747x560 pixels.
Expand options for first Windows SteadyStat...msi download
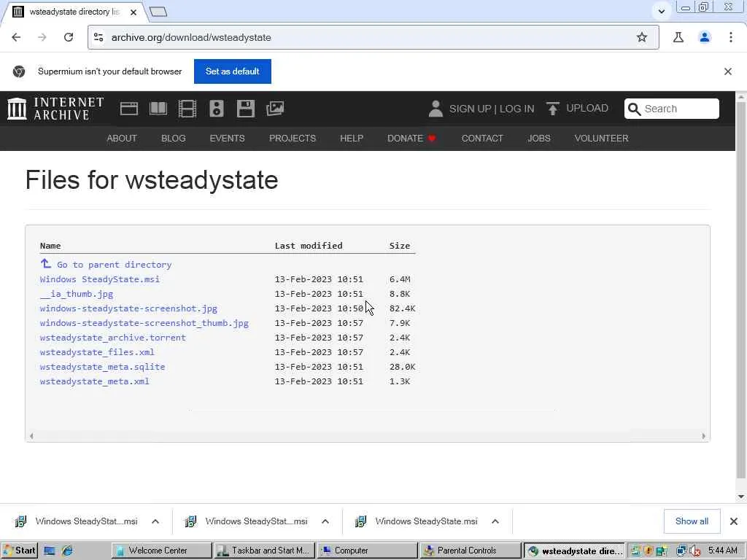155,521
